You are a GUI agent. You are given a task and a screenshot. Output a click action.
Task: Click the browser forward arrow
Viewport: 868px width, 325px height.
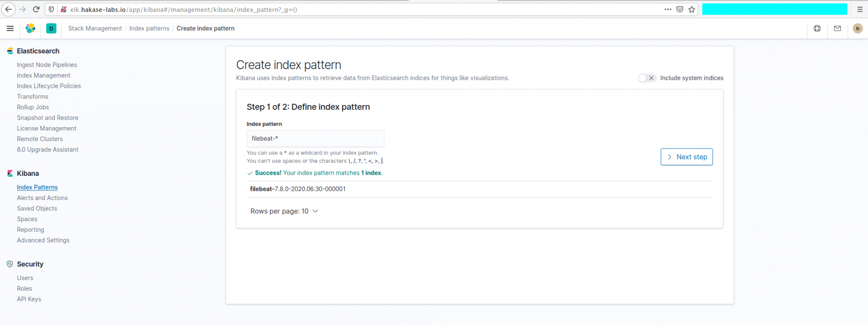click(23, 10)
